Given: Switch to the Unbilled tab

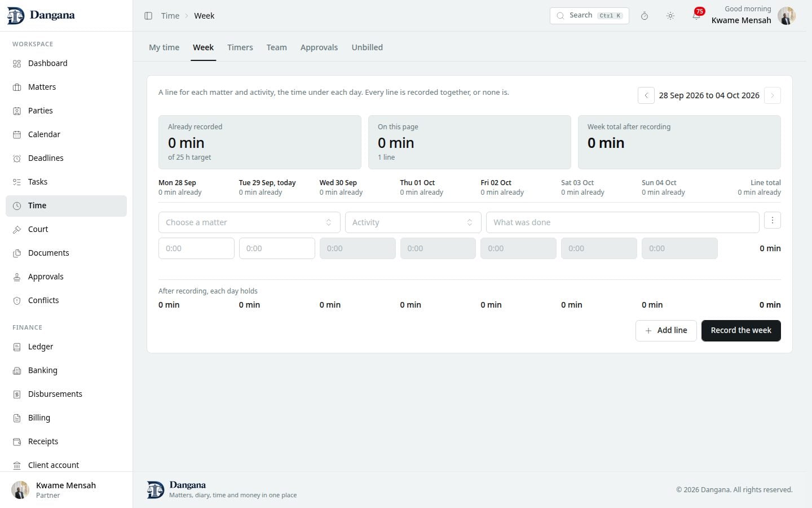Looking at the screenshot, I should click(367, 47).
